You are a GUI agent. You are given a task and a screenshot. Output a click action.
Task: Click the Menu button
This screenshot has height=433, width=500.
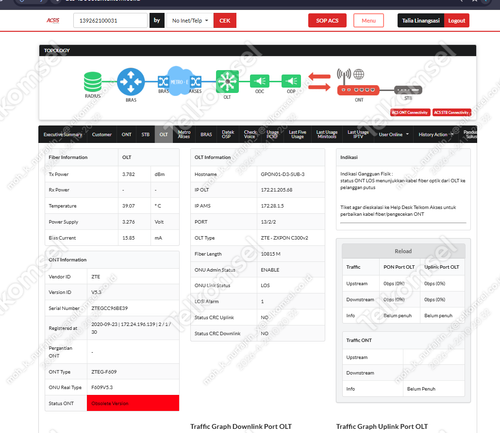coord(368,20)
